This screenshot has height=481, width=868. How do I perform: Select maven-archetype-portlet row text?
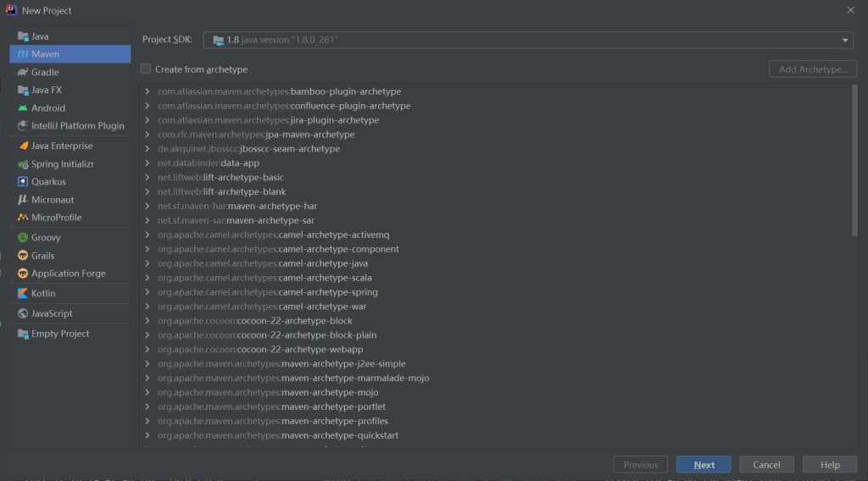(271, 407)
